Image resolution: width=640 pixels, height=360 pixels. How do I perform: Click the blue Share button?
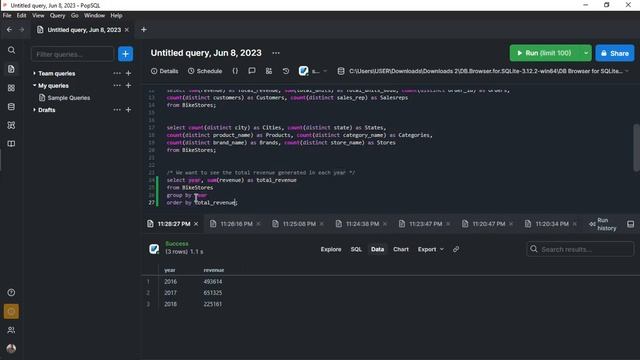pos(615,53)
